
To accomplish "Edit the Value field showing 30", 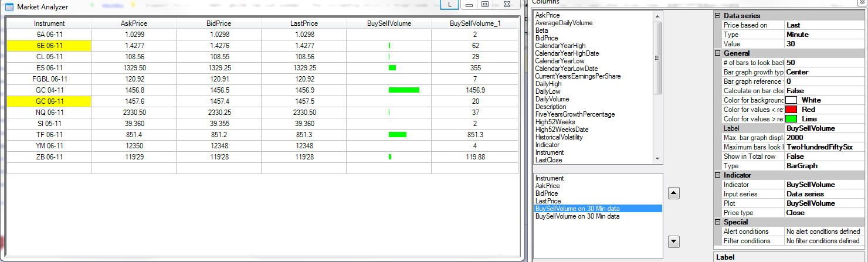I will 826,44.
